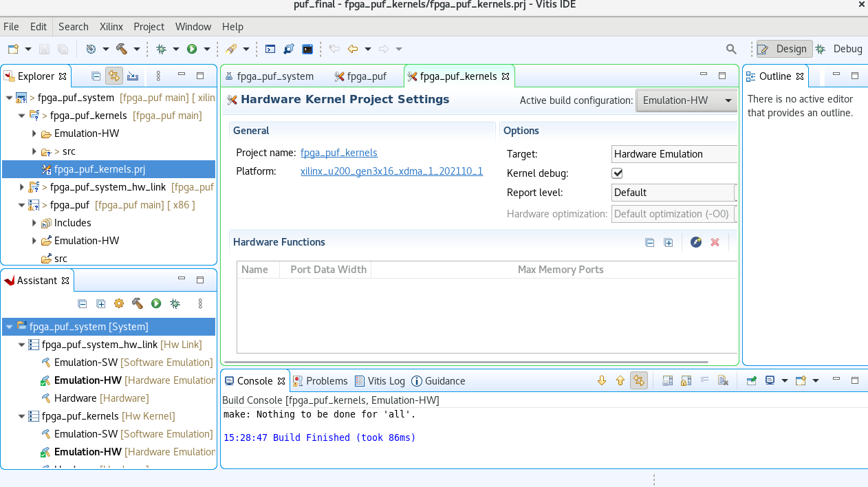Collapse fpga_puf_system_hw_link in Assistant

point(21,345)
